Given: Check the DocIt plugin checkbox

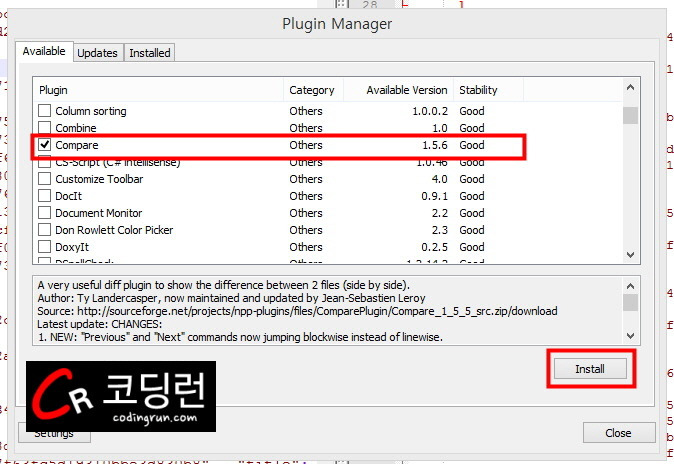Looking at the screenshot, I should pos(44,196).
